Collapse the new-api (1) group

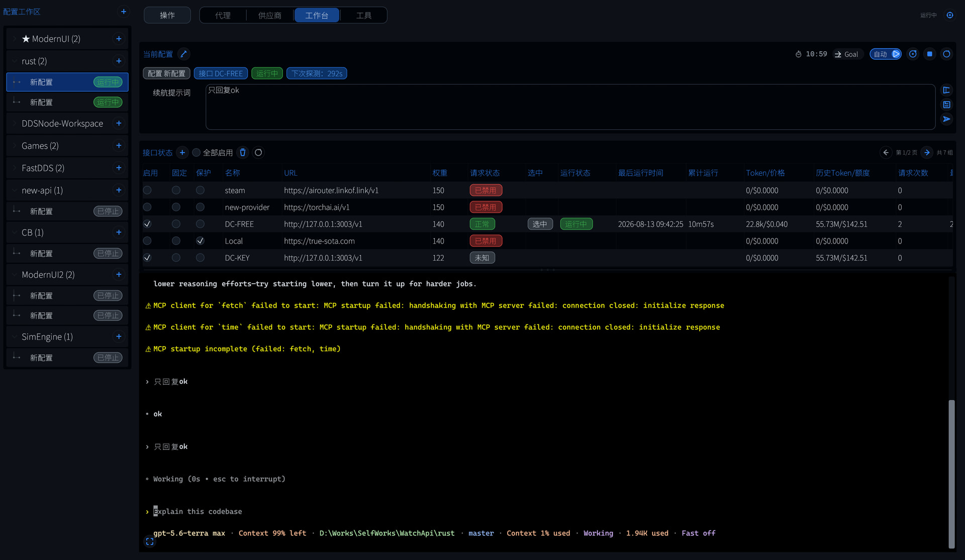click(15, 190)
